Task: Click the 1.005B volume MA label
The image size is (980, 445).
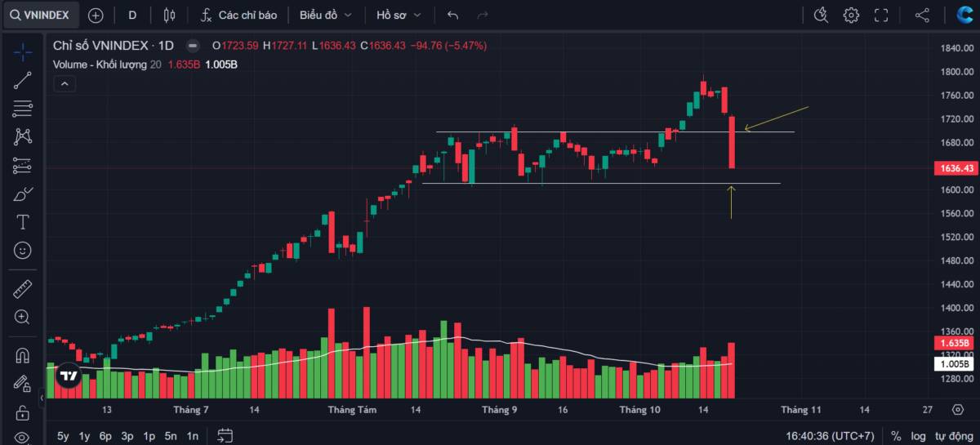Action: click(955, 364)
